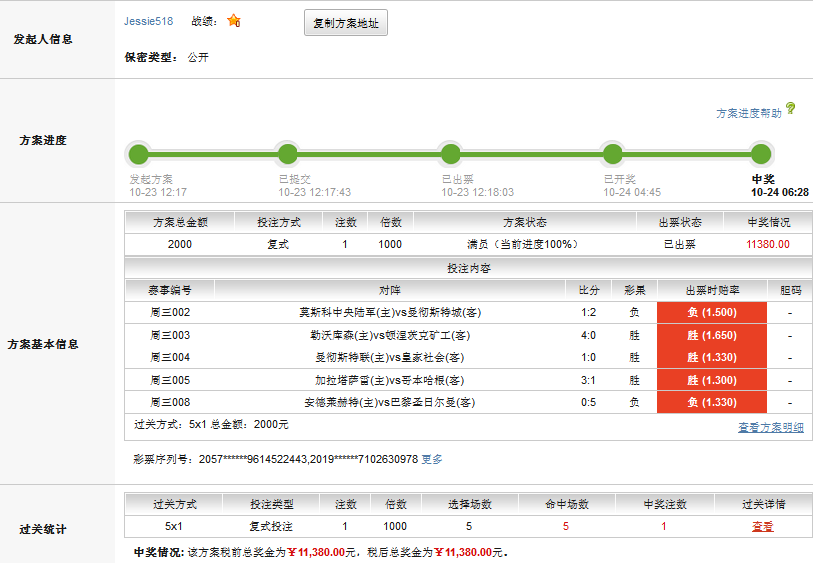Click the 发起方案 progress node

(x=138, y=154)
